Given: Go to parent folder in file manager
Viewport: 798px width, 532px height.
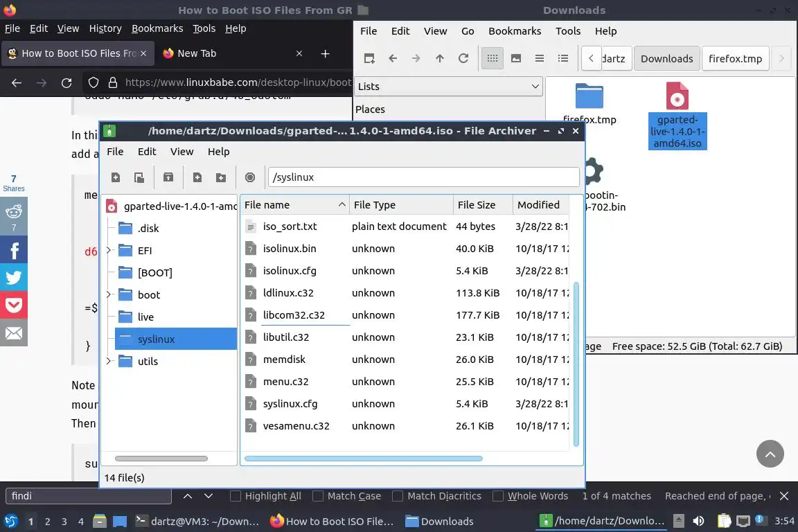Looking at the screenshot, I should 440,58.
